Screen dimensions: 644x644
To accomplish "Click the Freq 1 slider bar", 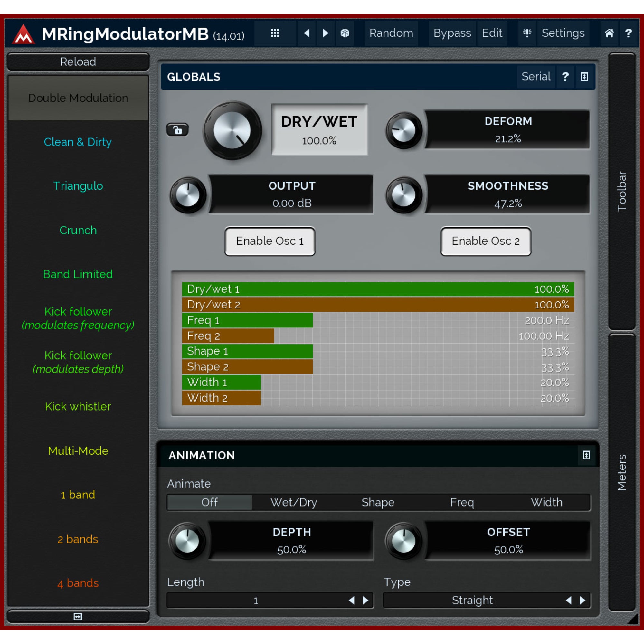I will coord(378,320).
